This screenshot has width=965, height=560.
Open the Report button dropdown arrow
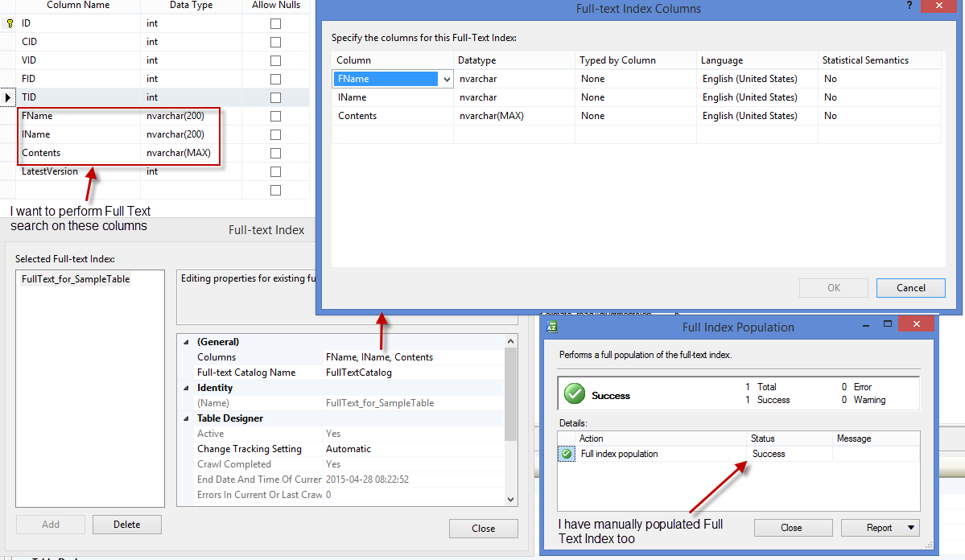tap(911, 527)
